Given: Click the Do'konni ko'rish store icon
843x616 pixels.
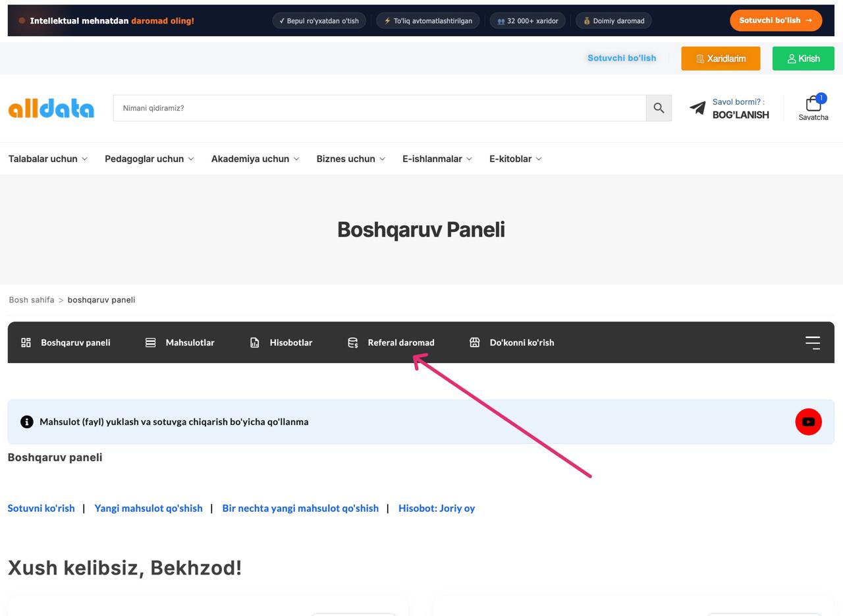Looking at the screenshot, I should pos(474,343).
